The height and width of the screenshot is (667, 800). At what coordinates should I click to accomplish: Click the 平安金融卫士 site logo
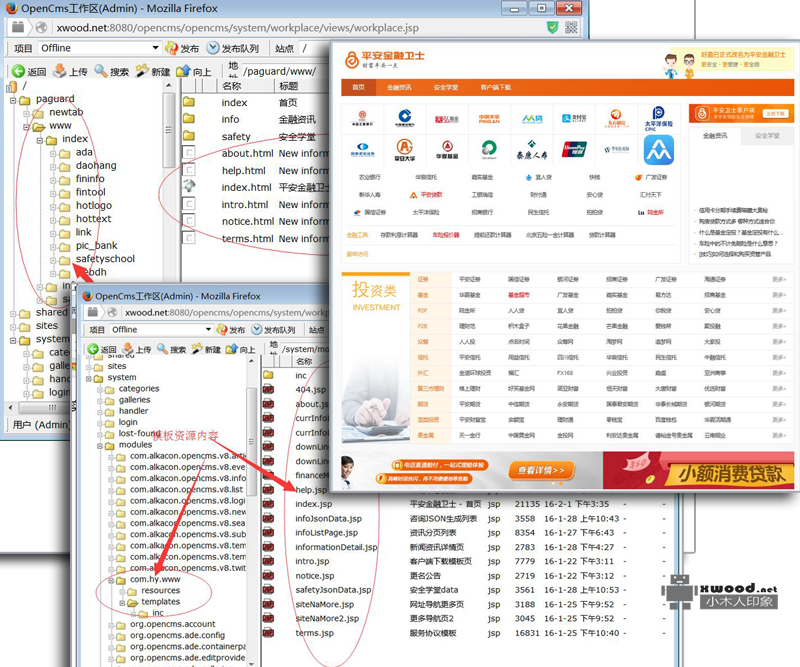click(x=385, y=59)
